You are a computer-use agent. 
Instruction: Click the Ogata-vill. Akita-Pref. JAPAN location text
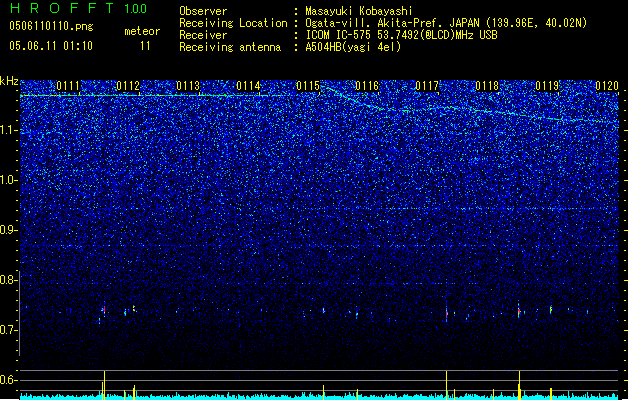tap(446, 23)
